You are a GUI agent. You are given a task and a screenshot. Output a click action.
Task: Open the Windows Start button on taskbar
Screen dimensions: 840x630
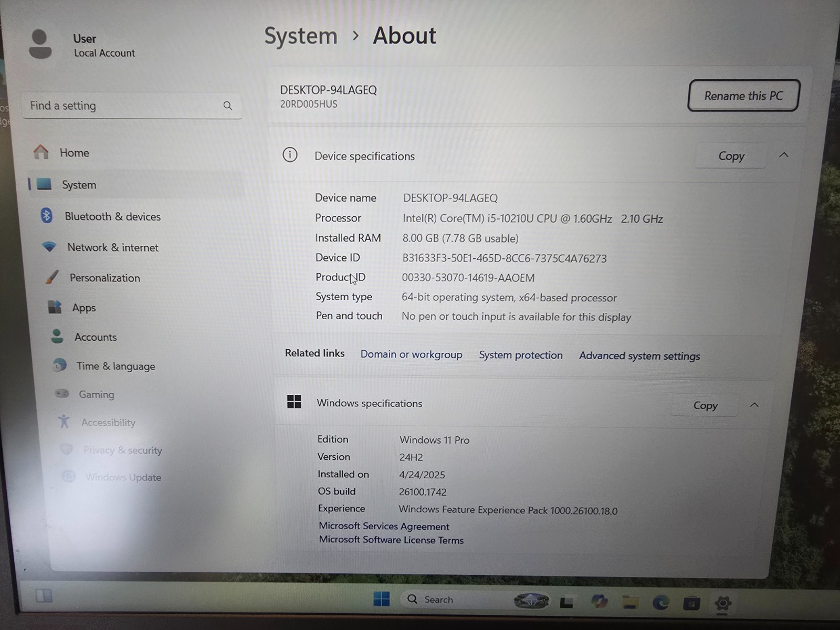click(382, 599)
